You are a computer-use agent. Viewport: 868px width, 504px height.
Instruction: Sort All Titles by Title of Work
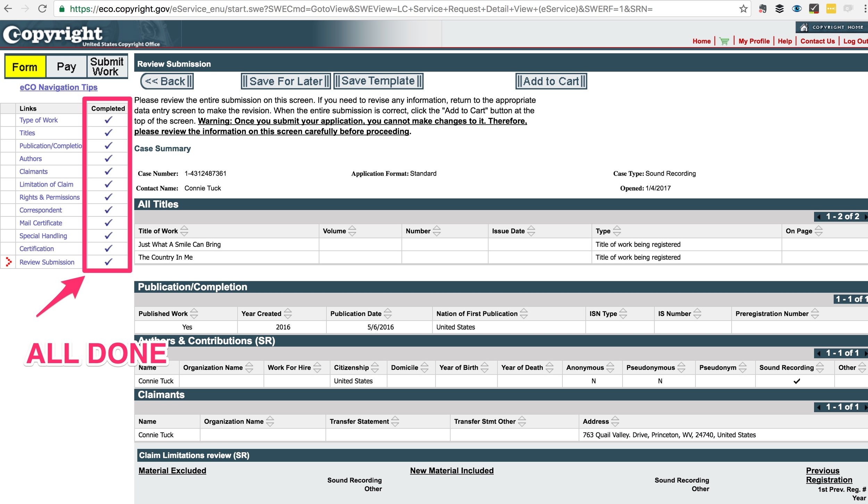(x=184, y=231)
